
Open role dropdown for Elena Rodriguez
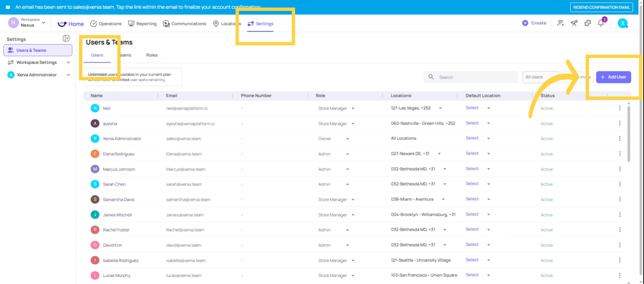347,154
